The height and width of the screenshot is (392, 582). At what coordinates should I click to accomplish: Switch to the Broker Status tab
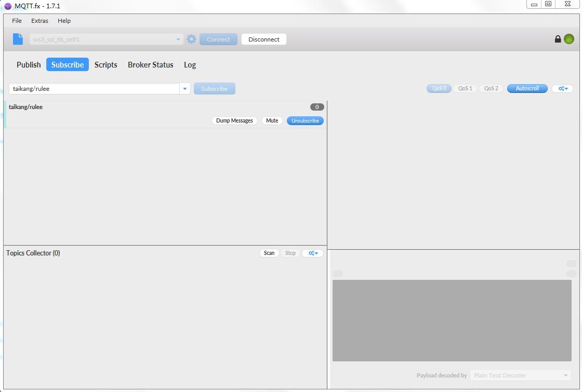(x=150, y=64)
